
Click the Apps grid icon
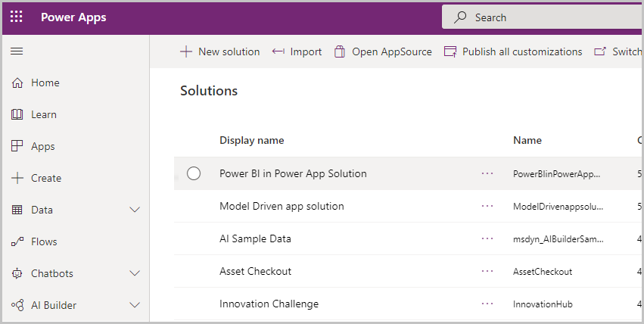(x=17, y=146)
